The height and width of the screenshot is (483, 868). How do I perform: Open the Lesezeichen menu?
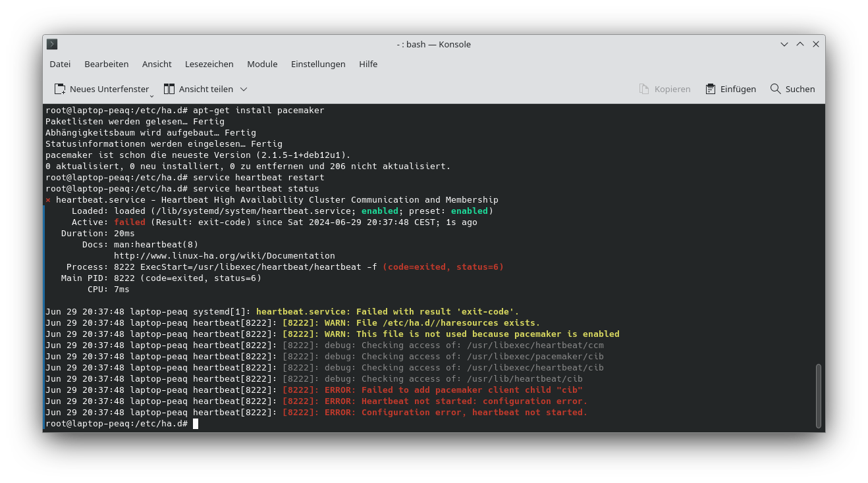[x=209, y=64]
